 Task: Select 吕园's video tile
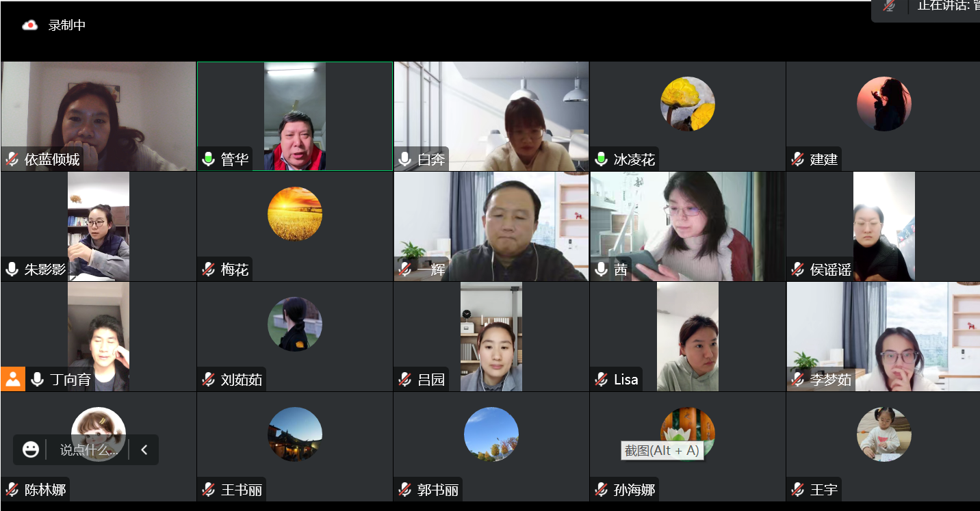tap(491, 337)
